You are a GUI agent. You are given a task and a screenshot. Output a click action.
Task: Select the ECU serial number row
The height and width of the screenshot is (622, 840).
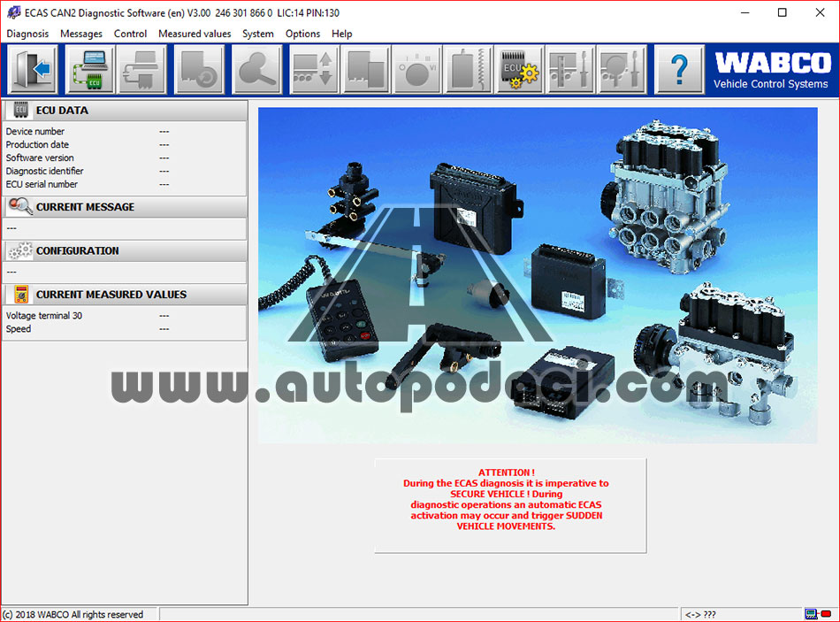(125, 184)
